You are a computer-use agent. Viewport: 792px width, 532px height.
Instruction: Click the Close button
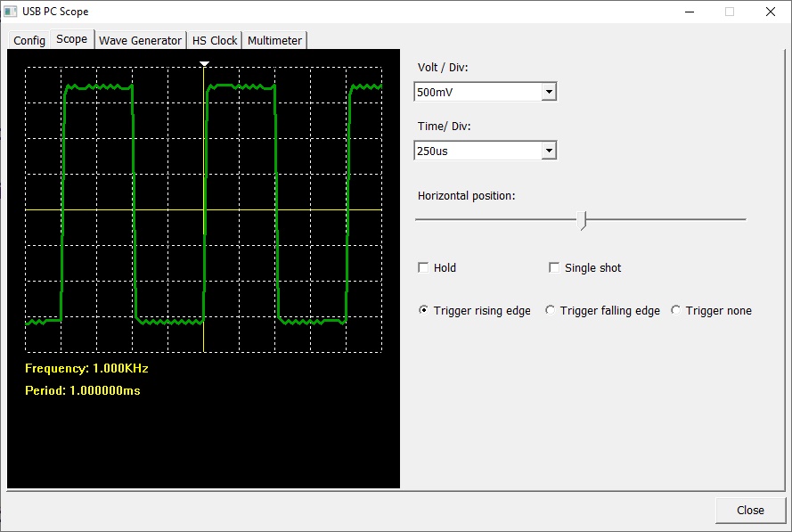click(750, 511)
